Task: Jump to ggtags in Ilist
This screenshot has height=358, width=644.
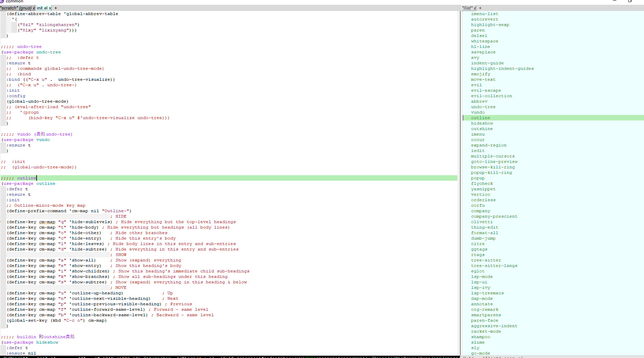Action: (479, 249)
